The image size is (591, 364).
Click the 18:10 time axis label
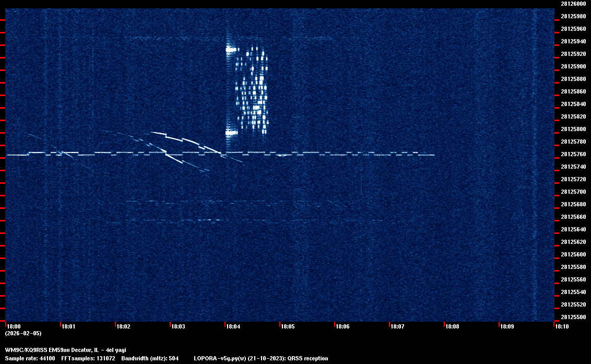pyautogui.click(x=562, y=326)
